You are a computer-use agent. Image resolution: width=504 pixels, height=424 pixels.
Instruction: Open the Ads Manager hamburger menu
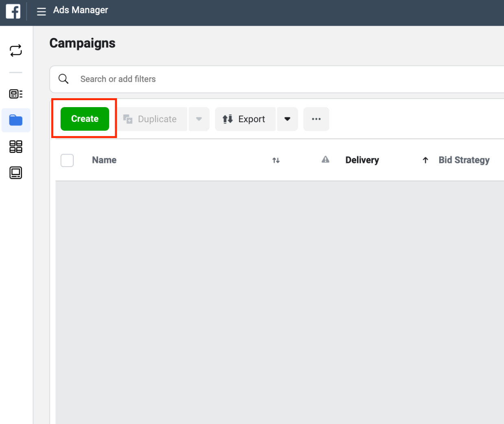click(x=41, y=11)
